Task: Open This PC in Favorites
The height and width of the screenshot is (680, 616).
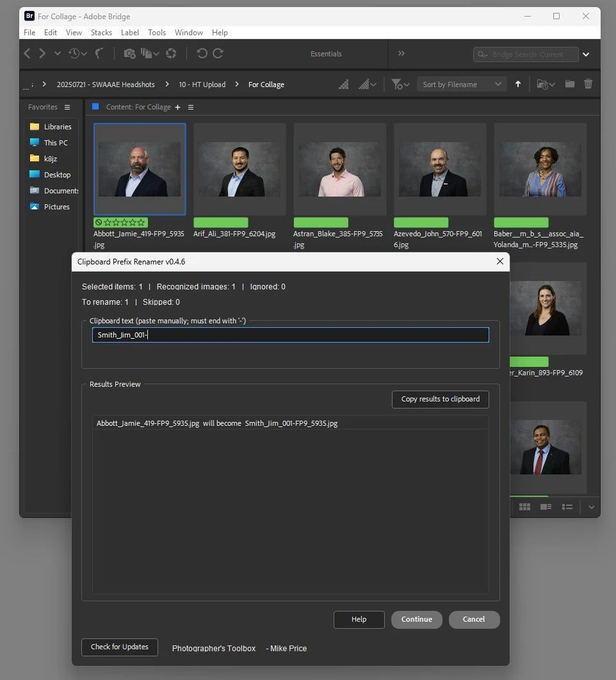Action: point(49,143)
